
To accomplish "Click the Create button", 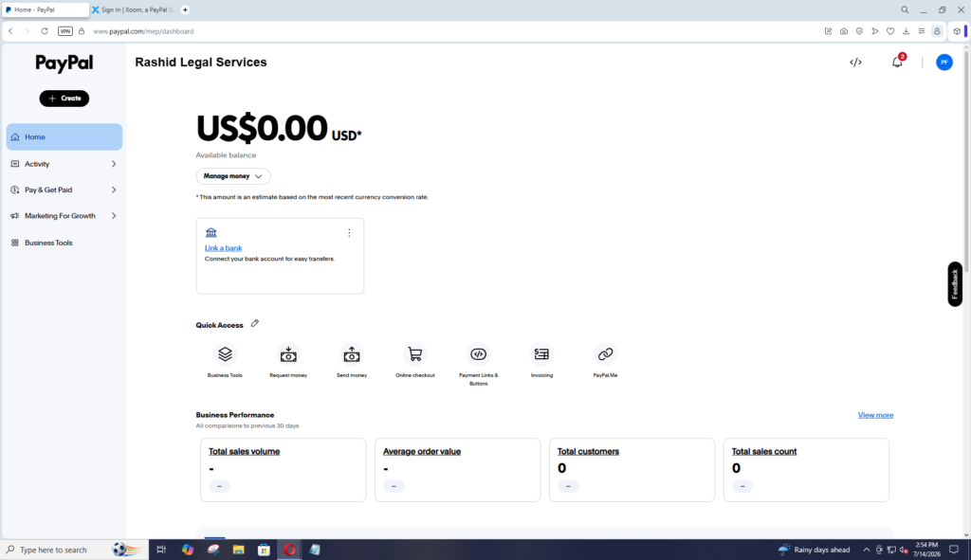I will 64,99.
